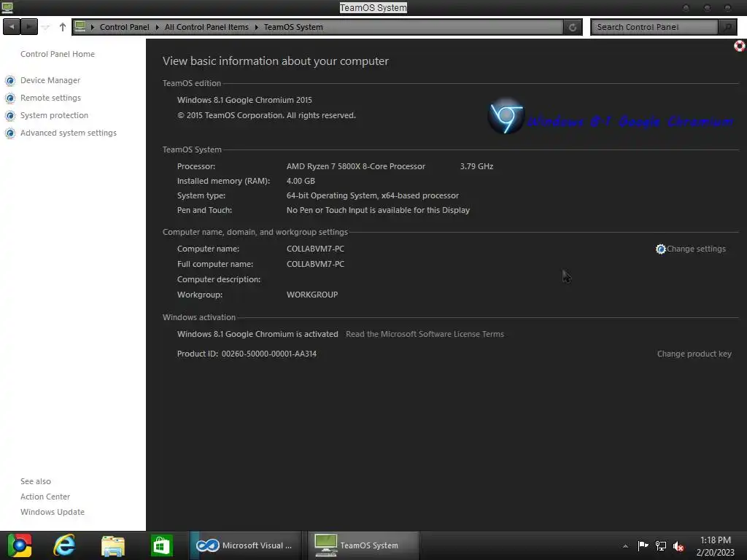
Task: Expand the arrow before TeamOS System breadcrumb
Action: pos(257,27)
